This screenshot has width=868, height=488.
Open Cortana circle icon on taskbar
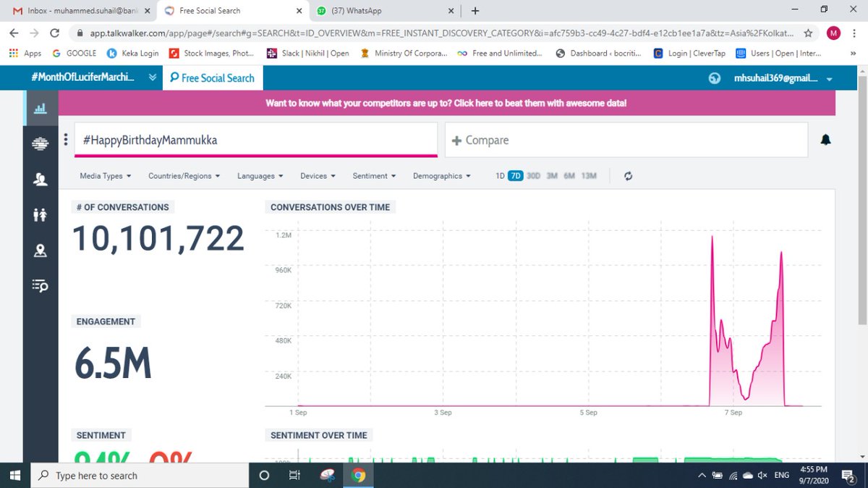[264, 476]
